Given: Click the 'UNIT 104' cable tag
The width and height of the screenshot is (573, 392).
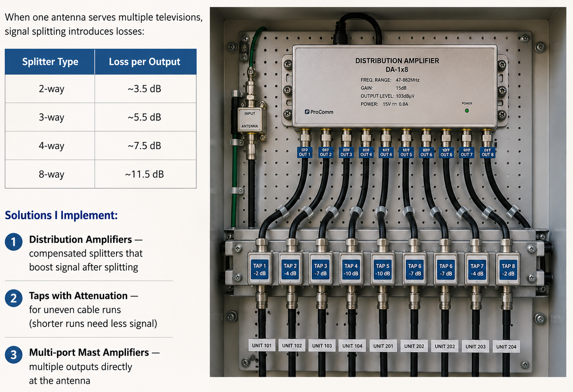Looking at the screenshot, I should (x=352, y=346).
